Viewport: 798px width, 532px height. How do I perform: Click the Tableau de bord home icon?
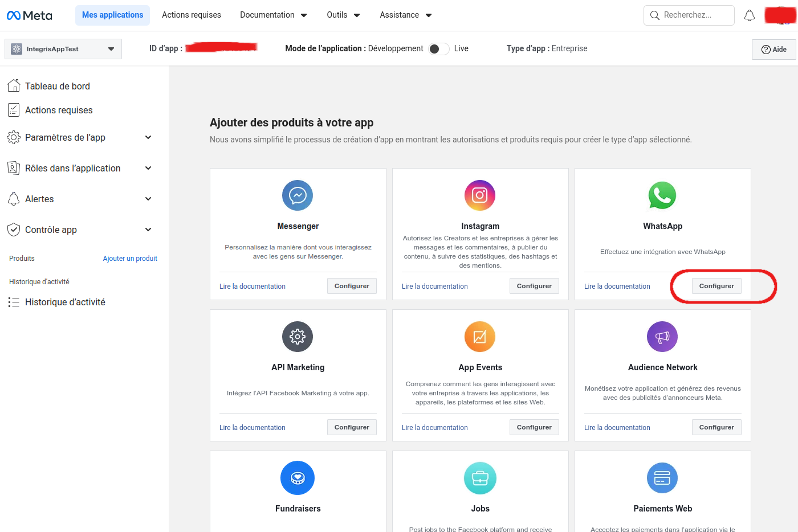[x=14, y=86]
